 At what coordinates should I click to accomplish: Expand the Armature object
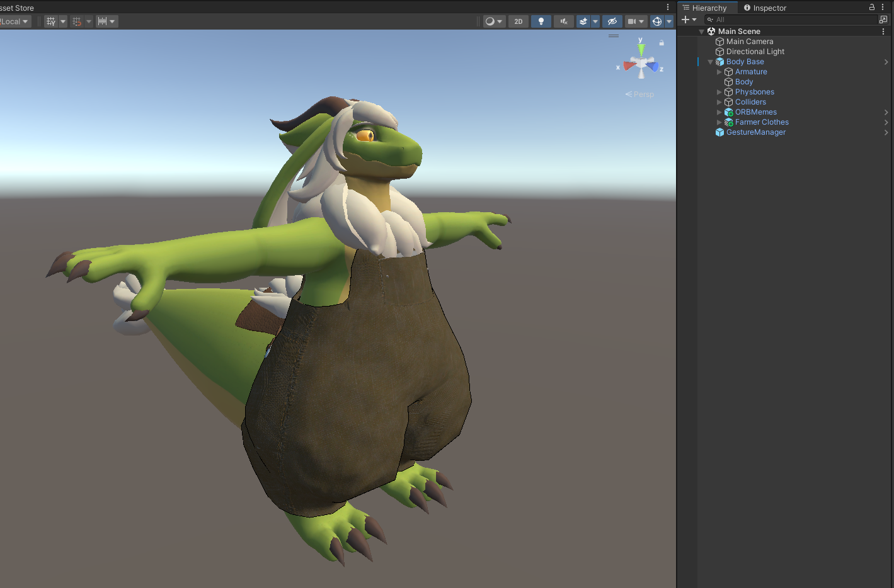pos(719,72)
